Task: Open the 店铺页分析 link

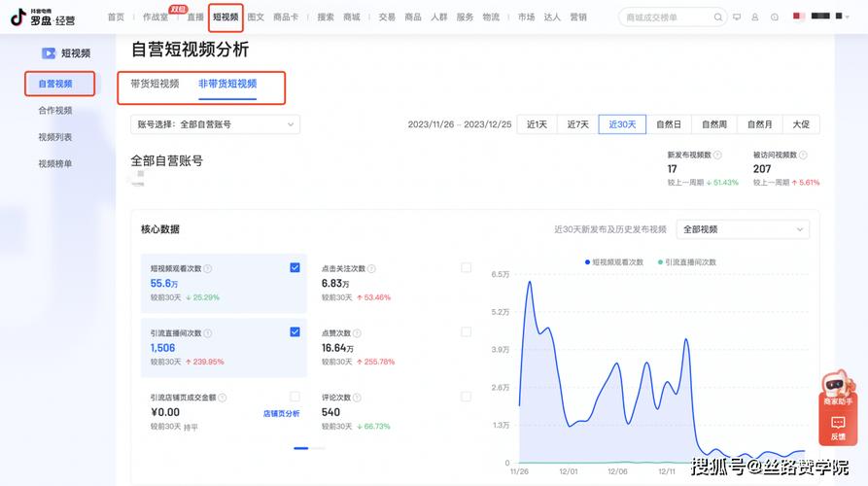Action: (281, 413)
